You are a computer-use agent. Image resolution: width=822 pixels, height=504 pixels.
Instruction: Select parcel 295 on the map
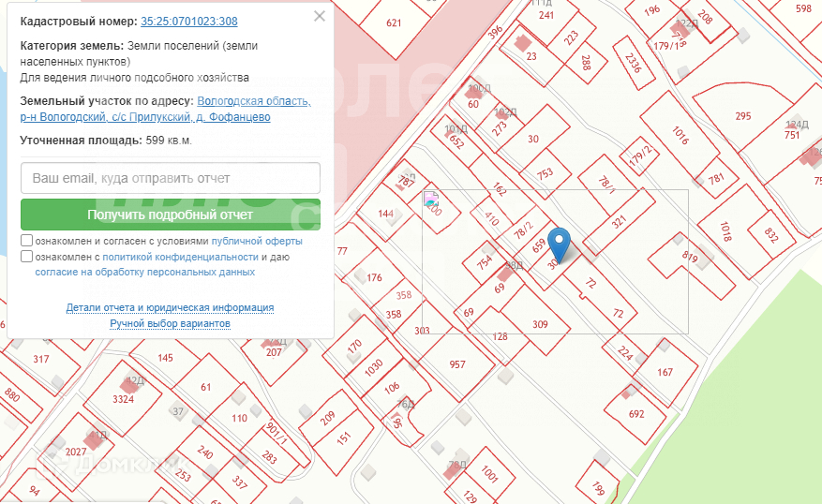(x=743, y=116)
